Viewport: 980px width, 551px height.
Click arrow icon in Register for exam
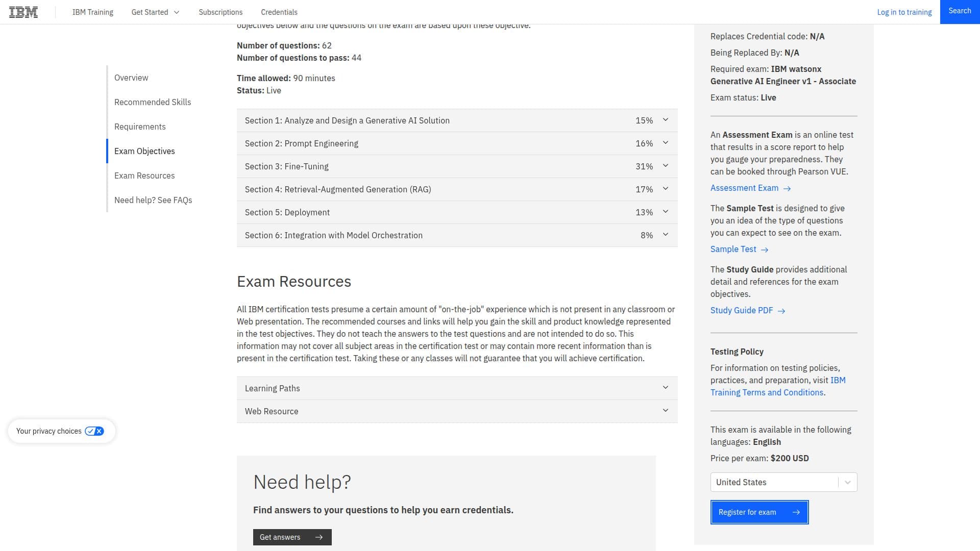coord(796,512)
